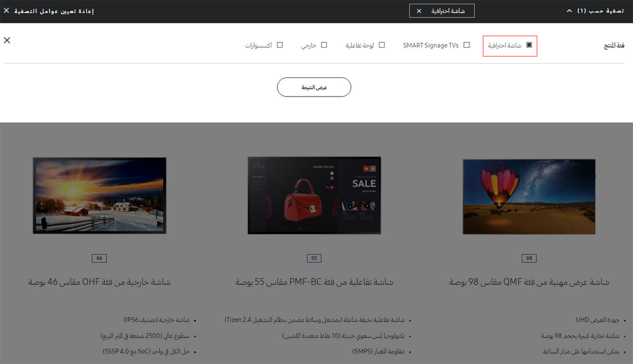633x364 pixels.
Task: Check the SMART Signage TVs checkbox
Action: point(466,45)
